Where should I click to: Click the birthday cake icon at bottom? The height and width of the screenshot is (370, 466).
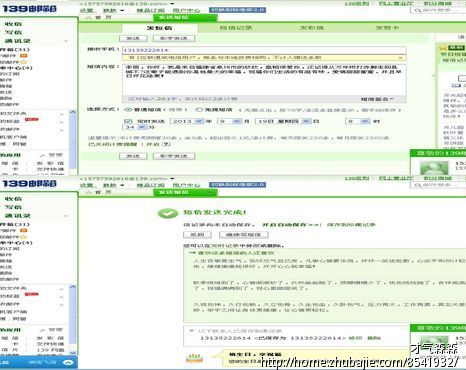point(194,358)
